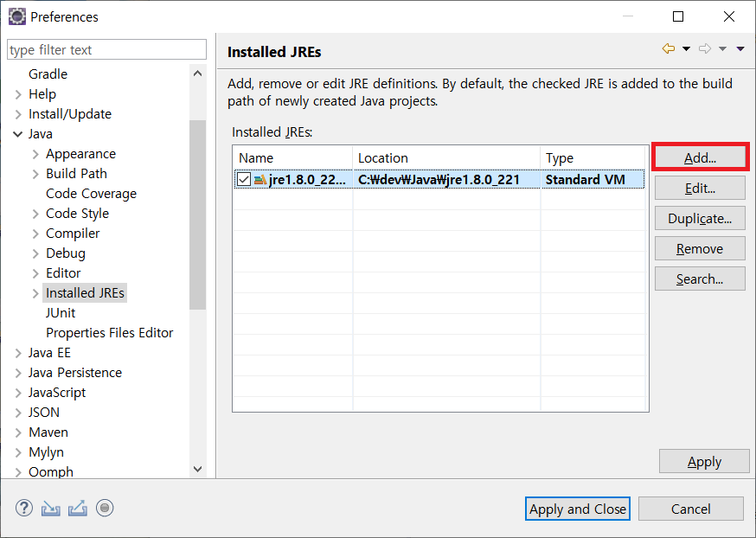This screenshot has width=756, height=538.
Task: Open the forward history dropdown arrow
Action: click(x=723, y=48)
